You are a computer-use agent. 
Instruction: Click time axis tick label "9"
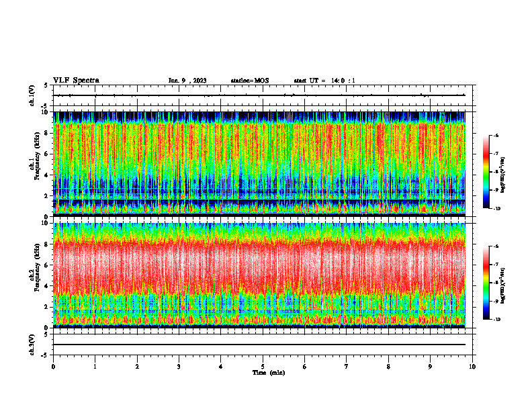(430, 367)
